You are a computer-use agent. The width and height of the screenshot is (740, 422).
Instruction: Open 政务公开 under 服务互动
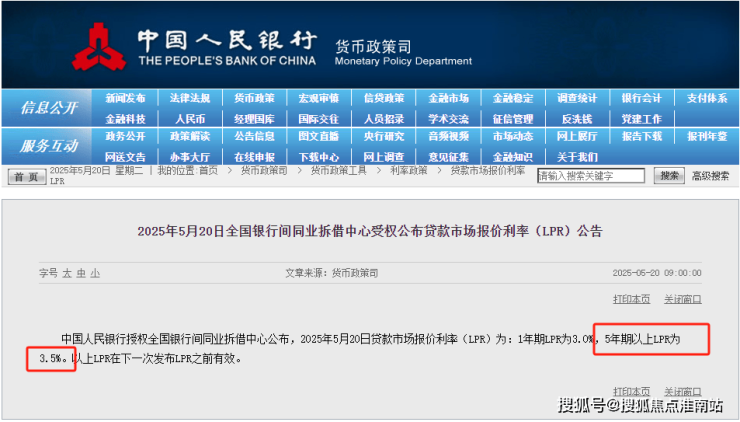[125, 136]
